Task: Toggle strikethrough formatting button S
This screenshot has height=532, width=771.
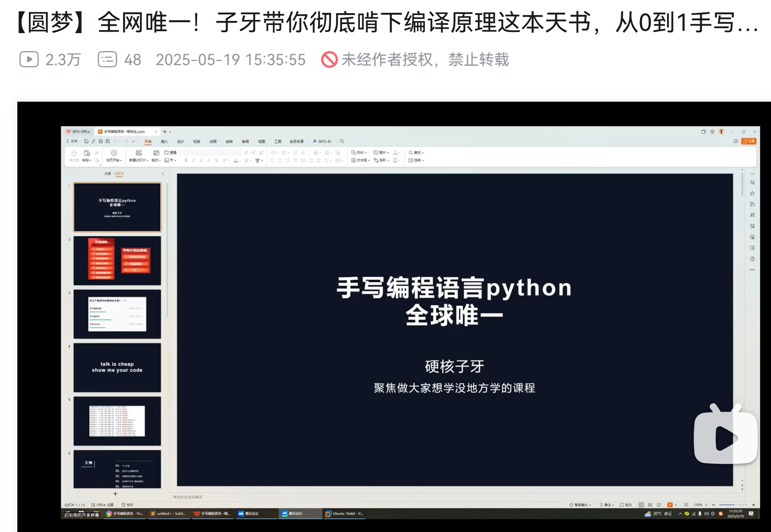Action: click(x=216, y=160)
